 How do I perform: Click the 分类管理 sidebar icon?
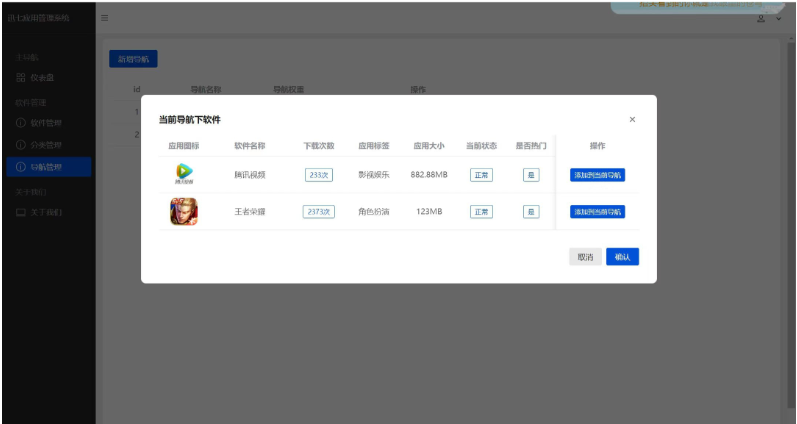coord(21,145)
